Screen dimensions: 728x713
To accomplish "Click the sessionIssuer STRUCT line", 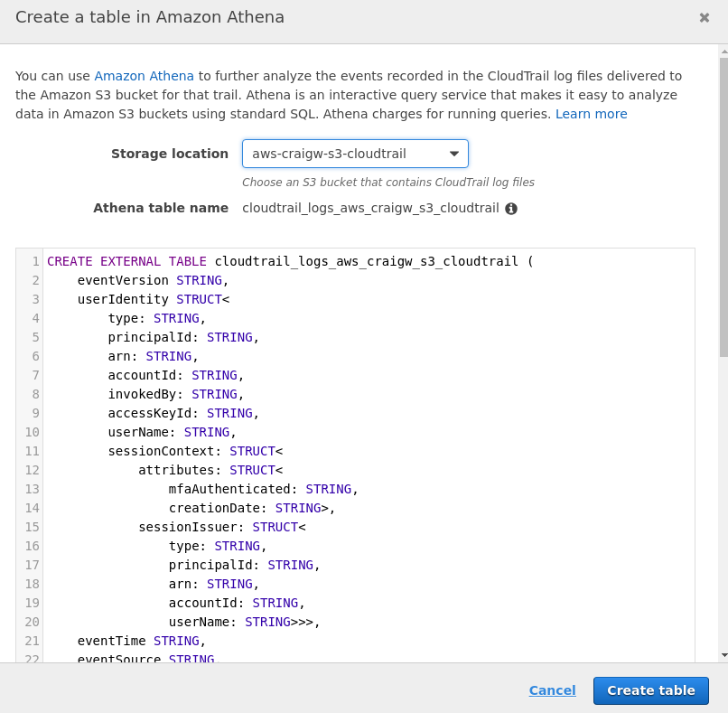I will click(221, 527).
